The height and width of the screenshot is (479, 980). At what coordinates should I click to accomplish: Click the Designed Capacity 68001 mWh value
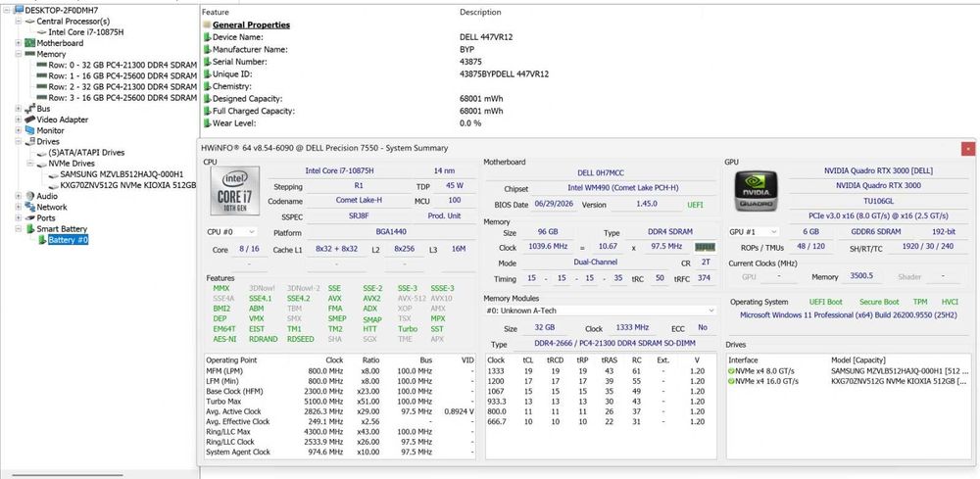coord(481,99)
